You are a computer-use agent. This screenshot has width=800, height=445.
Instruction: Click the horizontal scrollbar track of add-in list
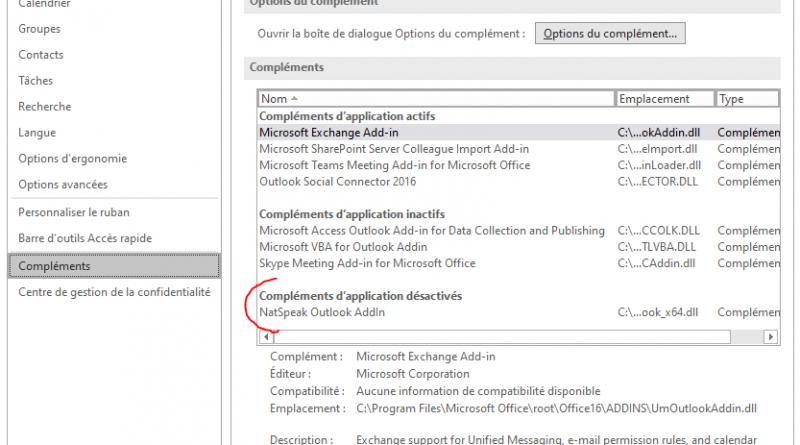[x=747, y=337]
